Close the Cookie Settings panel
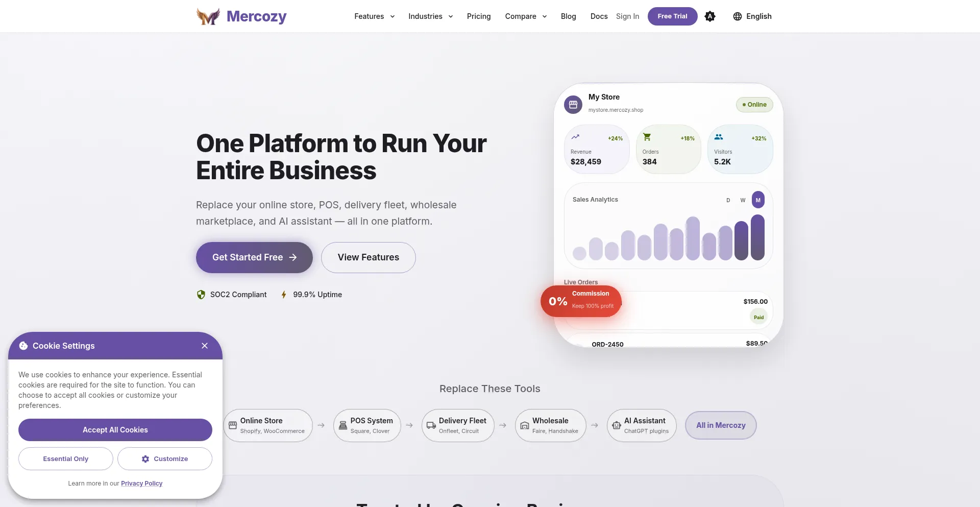Viewport: 980px width, 507px height. (205, 346)
